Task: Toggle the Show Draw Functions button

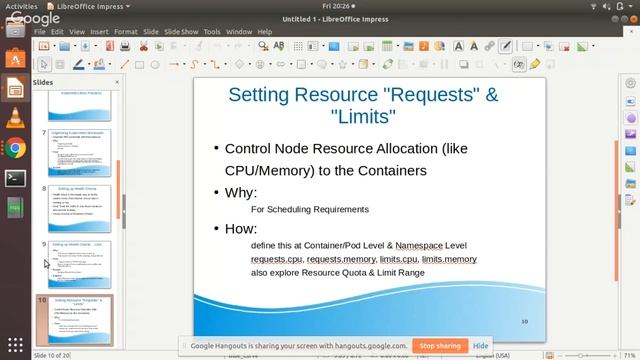Action: [x=505, y=46]
